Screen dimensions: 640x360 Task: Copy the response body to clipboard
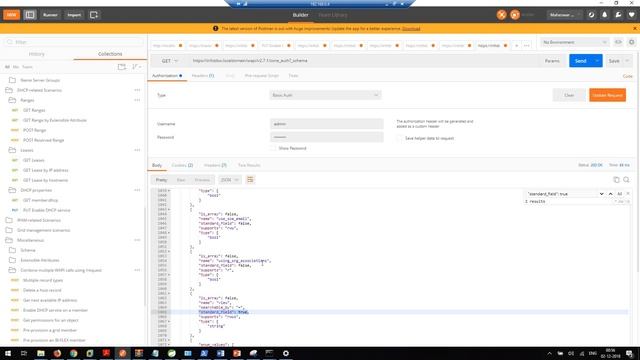[x=616, y=180]
